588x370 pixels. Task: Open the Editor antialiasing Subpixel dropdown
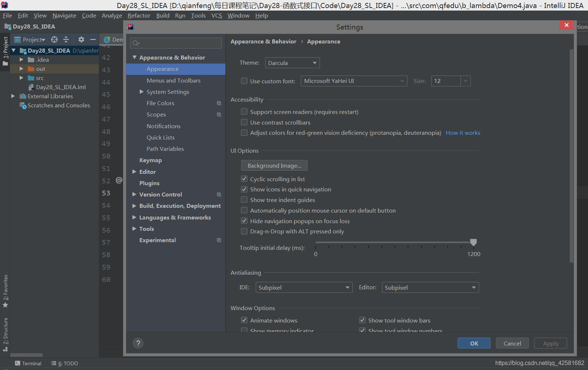coord(430,287)
